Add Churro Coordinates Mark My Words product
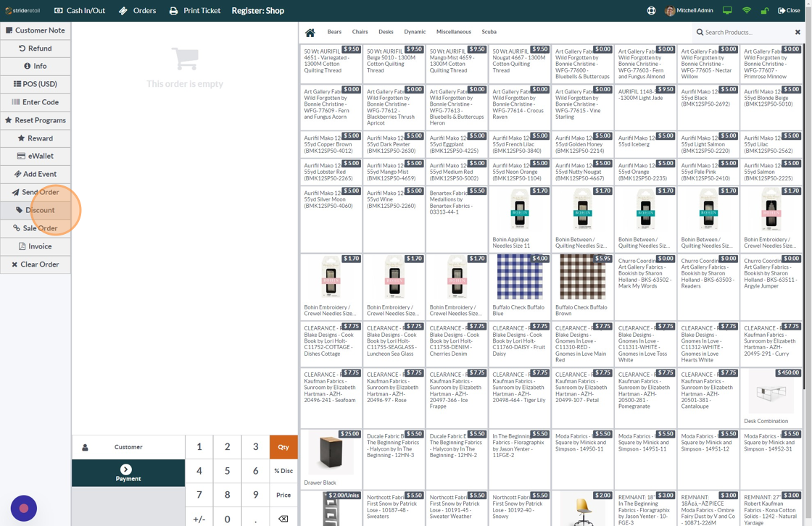The image size is (812, 526). click(645, 286)
